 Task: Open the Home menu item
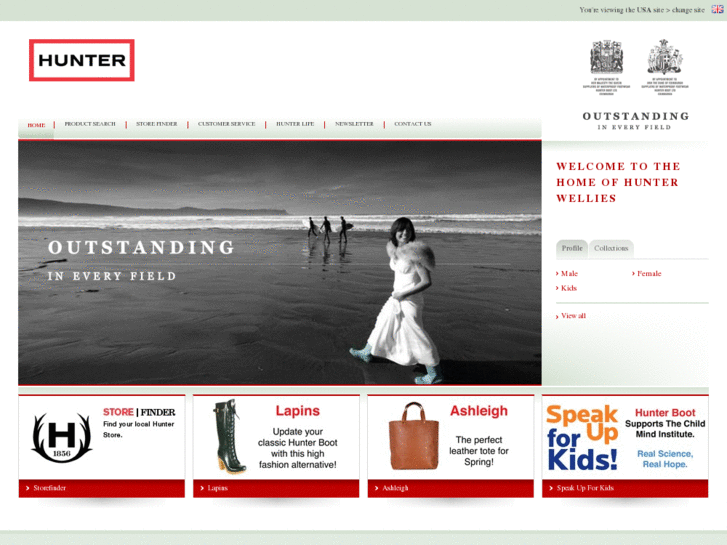pos(36,125)
